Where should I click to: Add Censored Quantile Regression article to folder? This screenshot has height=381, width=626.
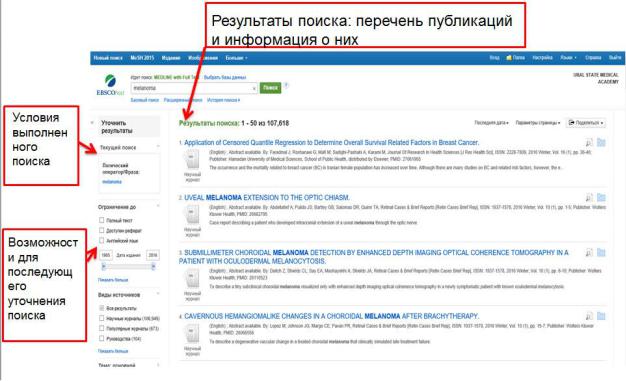pos(601,142)
